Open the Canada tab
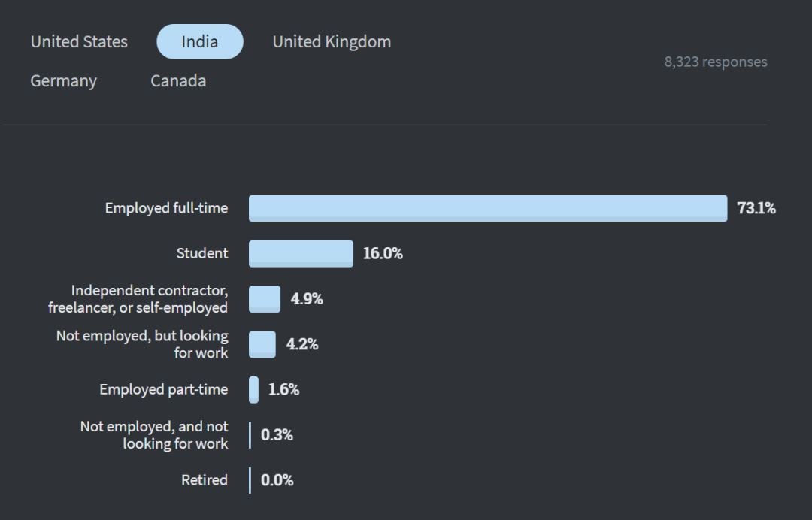The height and width of the screenshot is (520, 812). (x=178, y=81)
